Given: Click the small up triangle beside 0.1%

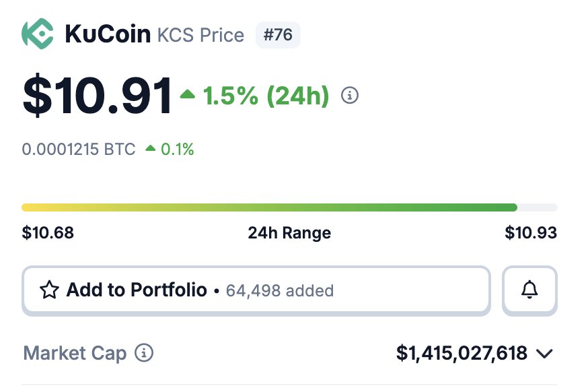Looking at the screenshot, I should point(151,149).
